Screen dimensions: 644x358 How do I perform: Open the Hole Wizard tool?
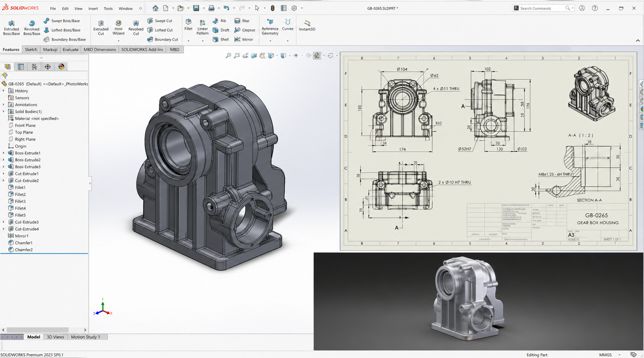pos(118,28)
